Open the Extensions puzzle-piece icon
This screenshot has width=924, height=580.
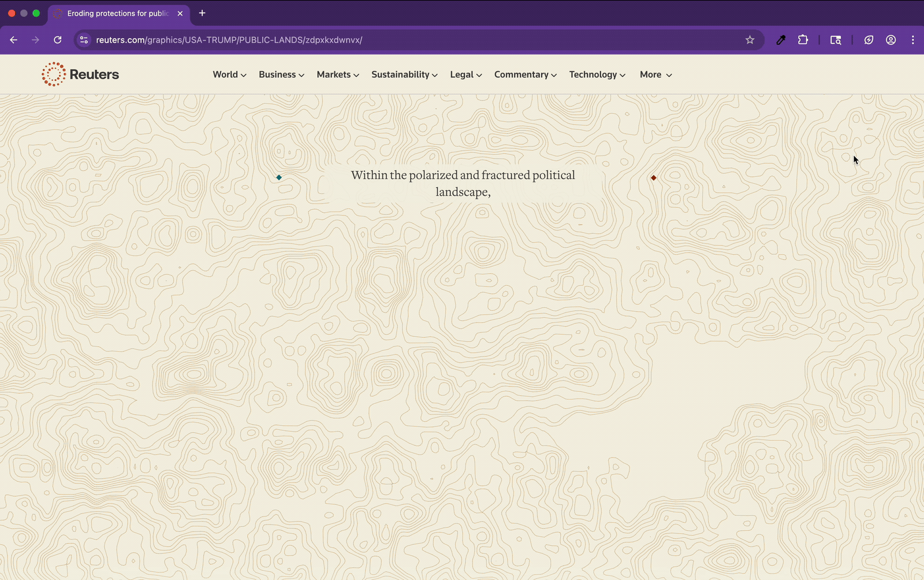[x=803, y=40]
